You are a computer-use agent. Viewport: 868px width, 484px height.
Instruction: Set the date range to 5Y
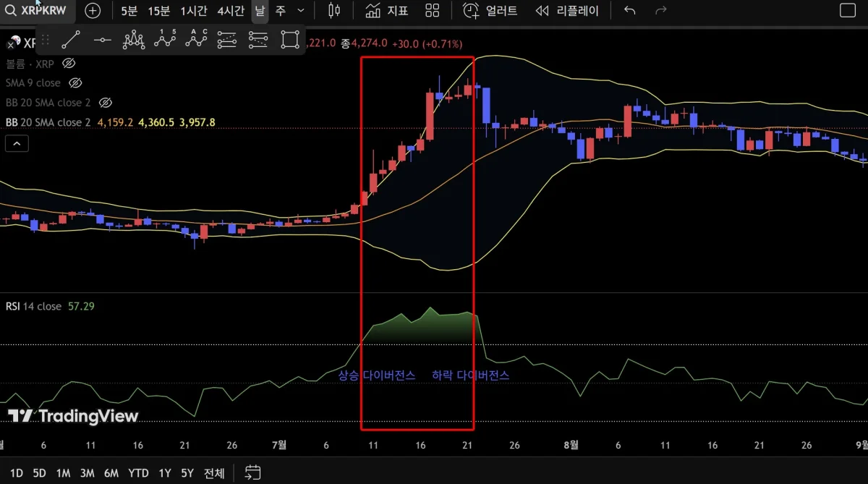(187, 473)
